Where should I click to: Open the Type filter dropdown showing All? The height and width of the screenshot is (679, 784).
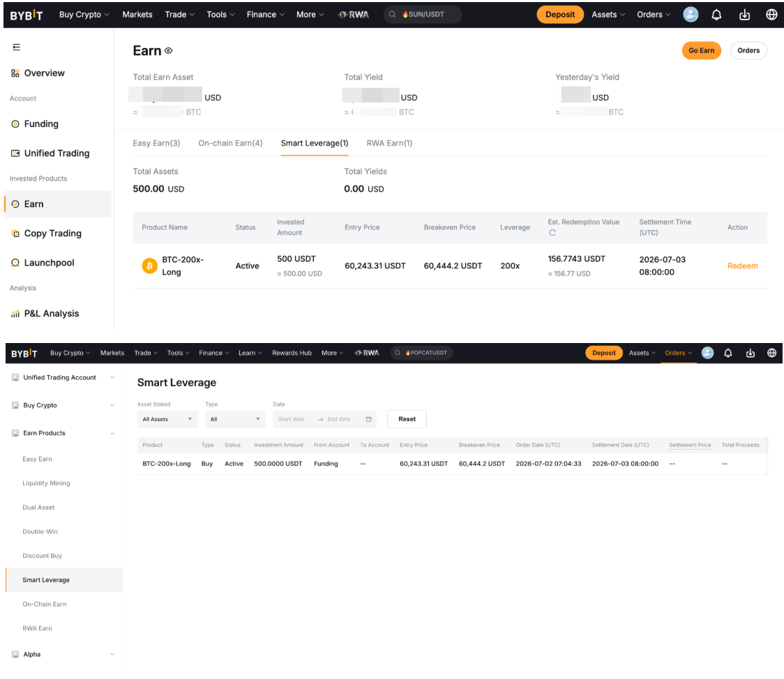click(x=235, y=419)
